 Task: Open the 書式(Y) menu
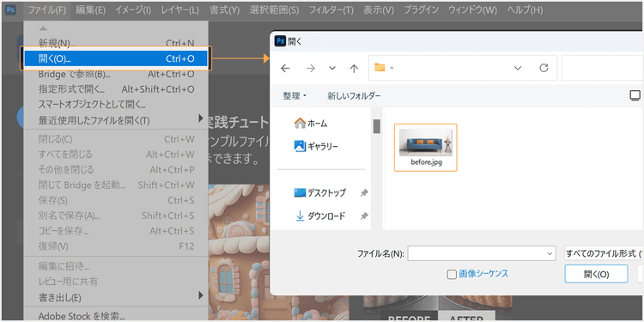[224, 10]
